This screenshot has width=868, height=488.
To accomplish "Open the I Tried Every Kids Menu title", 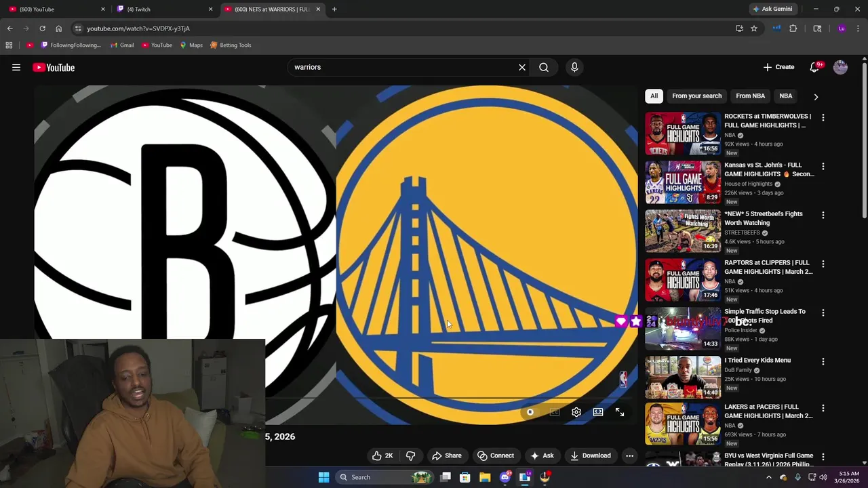I will (x=757, y=361).
